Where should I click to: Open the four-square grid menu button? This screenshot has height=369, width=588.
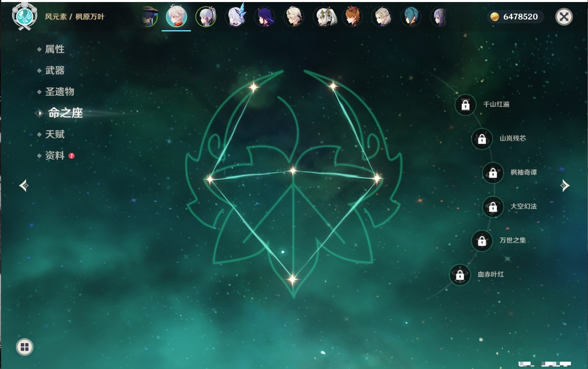(24, 347)
